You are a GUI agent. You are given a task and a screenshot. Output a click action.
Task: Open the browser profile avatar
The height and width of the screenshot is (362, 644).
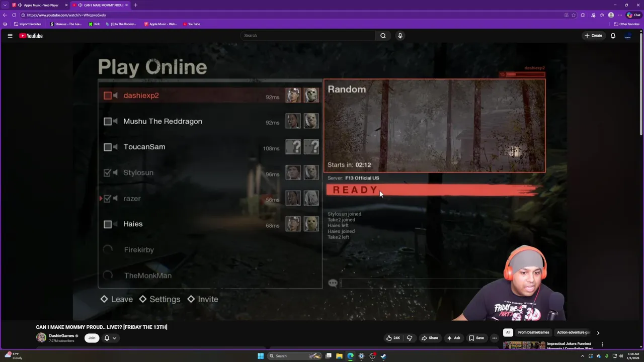tap(611, 15)
